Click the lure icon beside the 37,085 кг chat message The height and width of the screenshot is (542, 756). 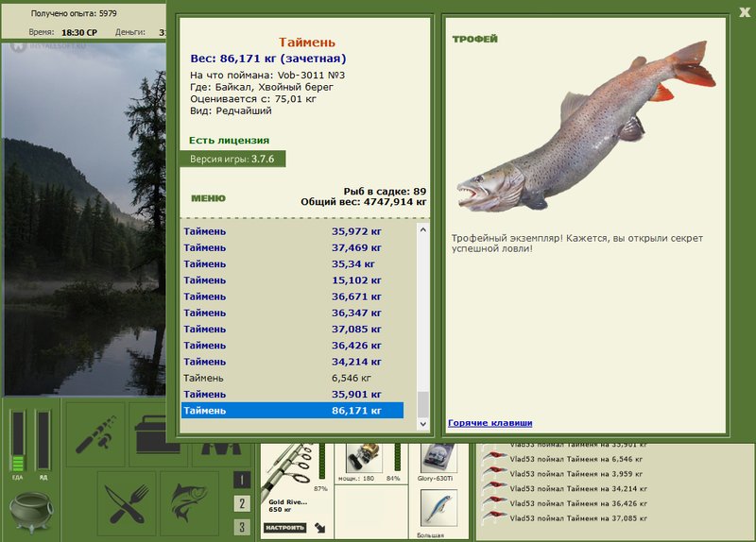pyautogui.click(x=494, y=517)
